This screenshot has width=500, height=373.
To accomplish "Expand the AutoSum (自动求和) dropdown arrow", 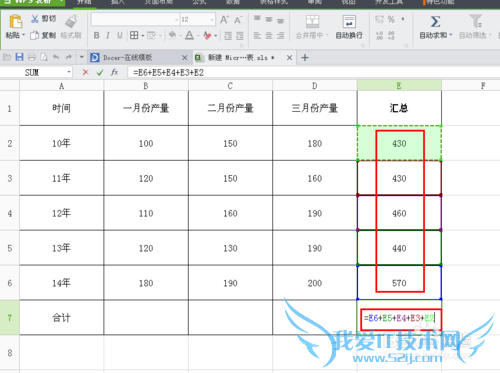I will pyautogui.click(x=451, y=35).
